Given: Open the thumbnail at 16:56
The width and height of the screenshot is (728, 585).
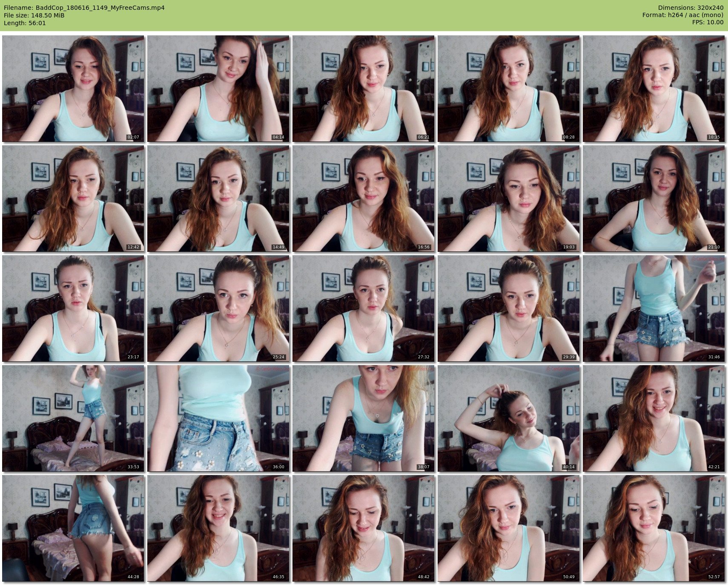Looking at the screenshot, I should coord(364,199).
